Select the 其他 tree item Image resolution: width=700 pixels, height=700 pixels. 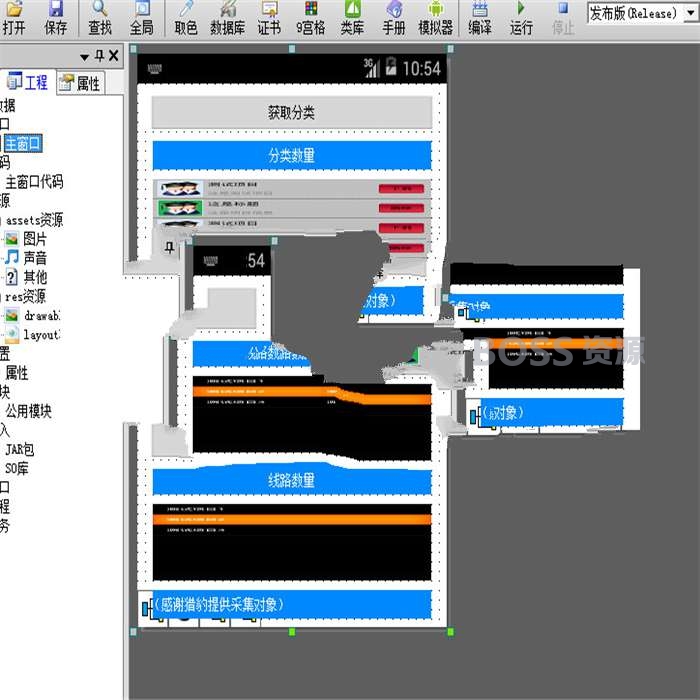point(27,277)
